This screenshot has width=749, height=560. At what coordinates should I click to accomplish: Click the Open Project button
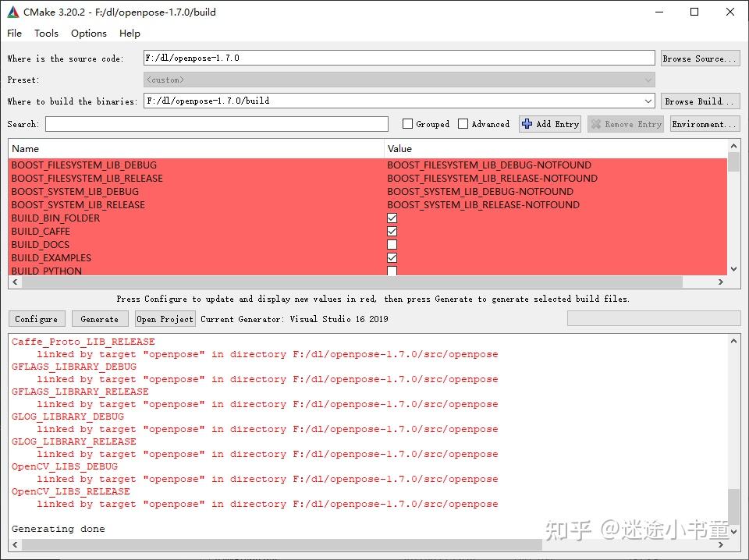point(165,318)
